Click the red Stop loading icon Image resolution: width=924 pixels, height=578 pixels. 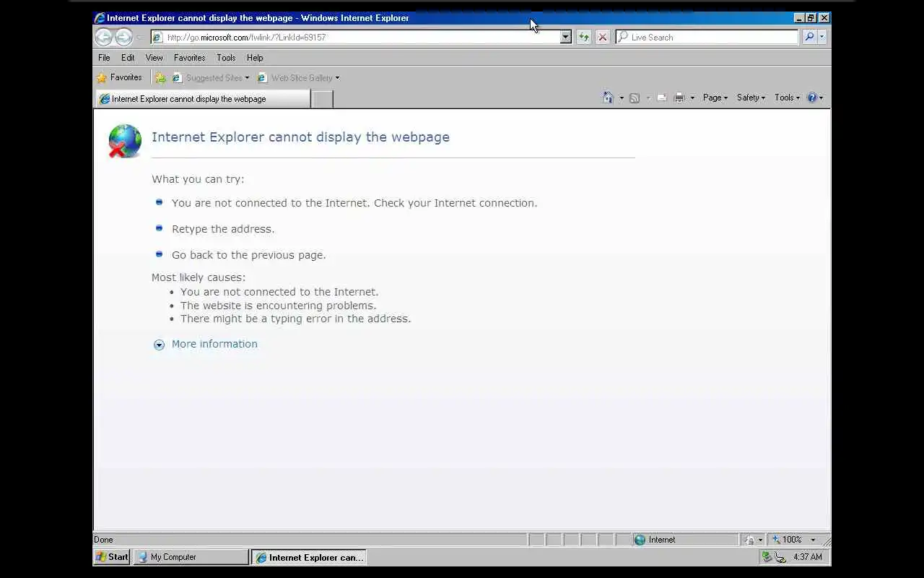pyautogui.click(x=602, y=37)
